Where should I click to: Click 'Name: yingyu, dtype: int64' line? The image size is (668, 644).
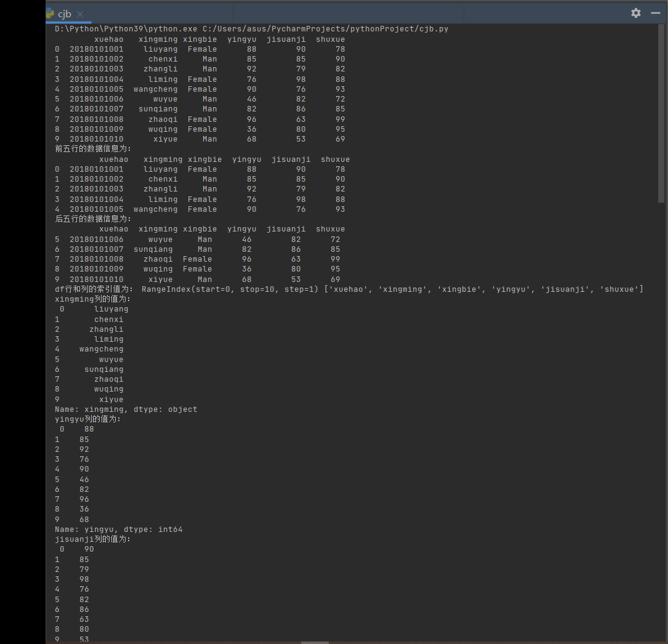[118, 529]
